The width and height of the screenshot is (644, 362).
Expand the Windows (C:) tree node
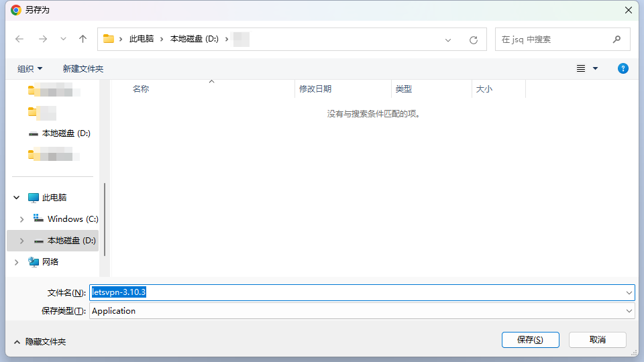21,219
